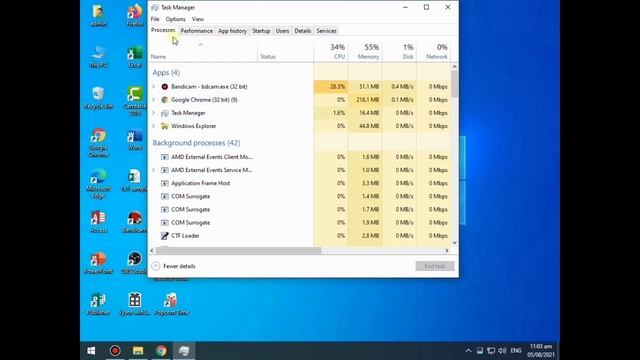Viewport: 640px width, 360px height.
Task: Select the Word desktop shortcut
Action: tap(135, 140)
